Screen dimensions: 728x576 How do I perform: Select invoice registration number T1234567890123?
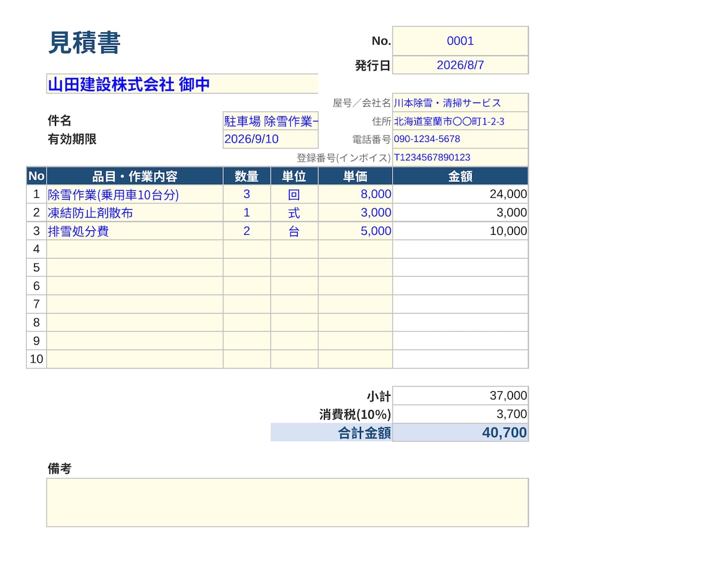[460, 158]
